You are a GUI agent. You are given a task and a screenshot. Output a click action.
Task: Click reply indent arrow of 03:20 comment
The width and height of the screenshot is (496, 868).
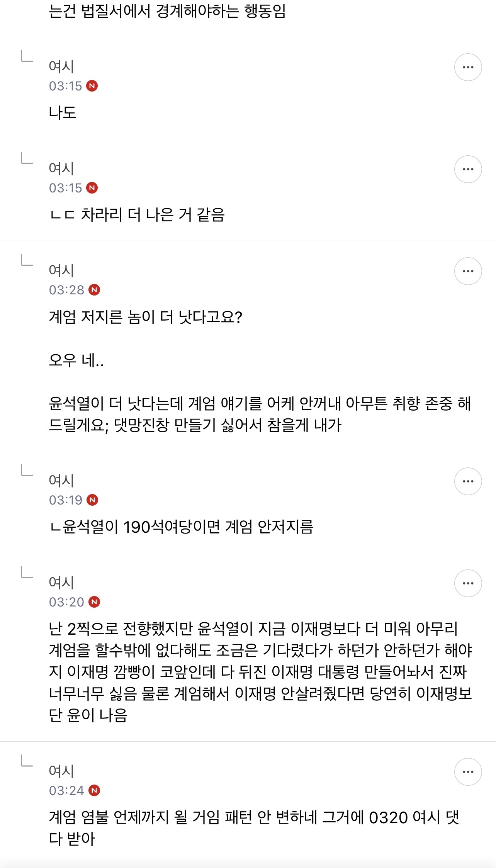click(x=27, y=572)
